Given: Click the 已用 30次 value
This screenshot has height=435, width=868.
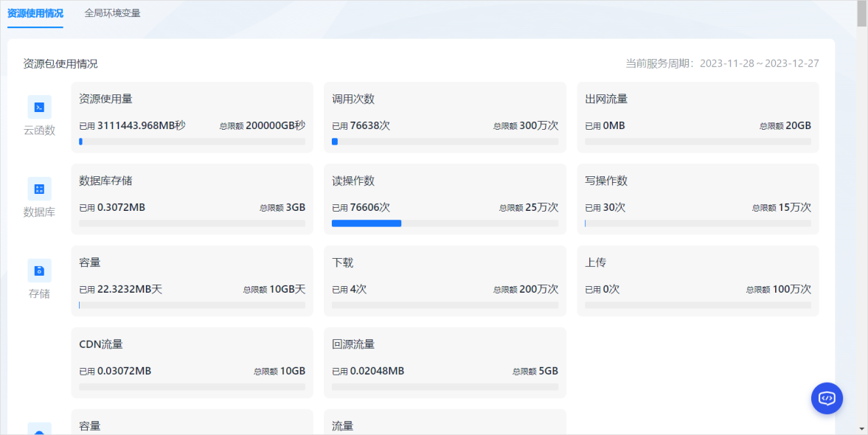Looking at the screenshot, I should [x=605, y=207].
